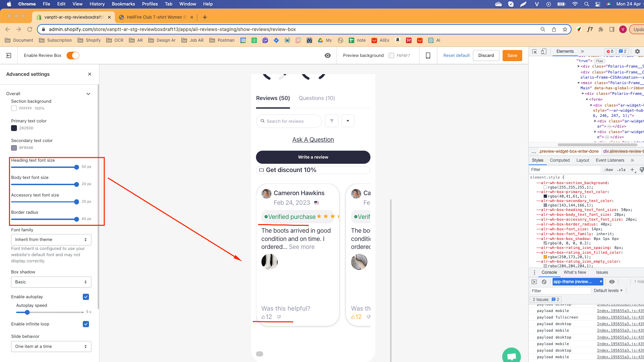Click the preview eye icon

point(328,56)
